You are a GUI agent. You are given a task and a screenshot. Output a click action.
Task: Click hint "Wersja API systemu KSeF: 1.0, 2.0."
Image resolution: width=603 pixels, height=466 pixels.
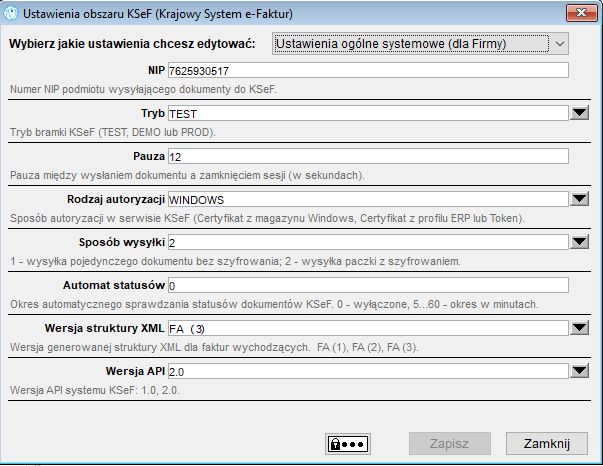[x=95, y=391]
